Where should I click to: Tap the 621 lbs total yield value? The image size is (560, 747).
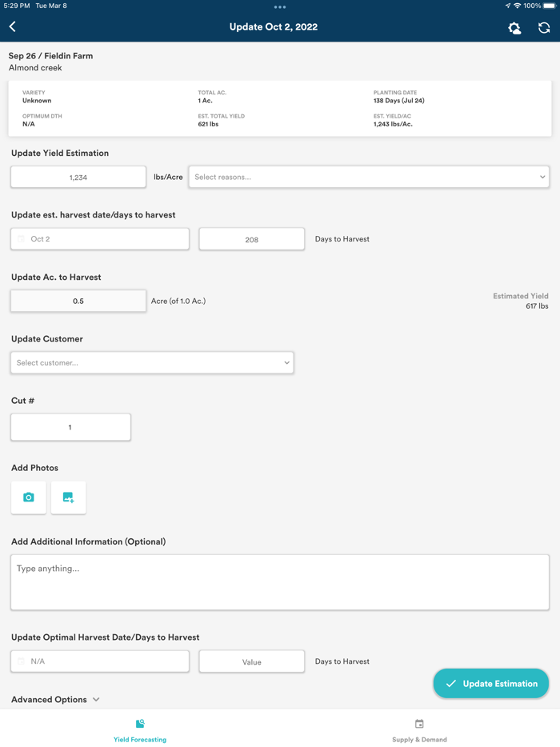(x=208, y=124)
